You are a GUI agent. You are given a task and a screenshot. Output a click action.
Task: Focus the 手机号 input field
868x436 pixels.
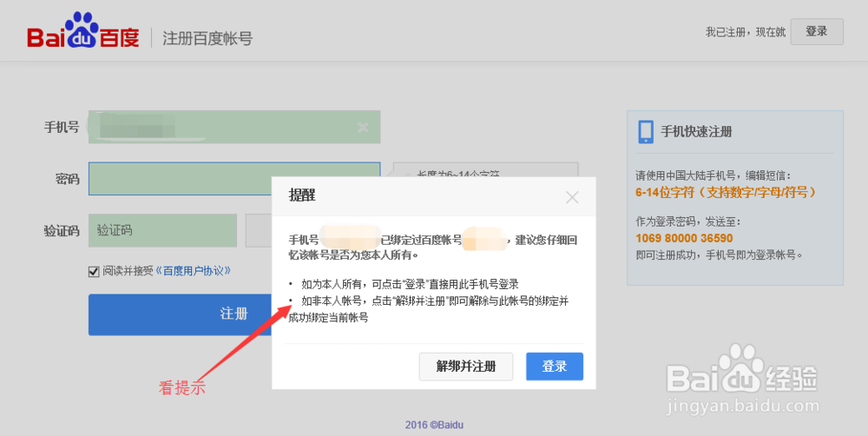pos(234,127)
